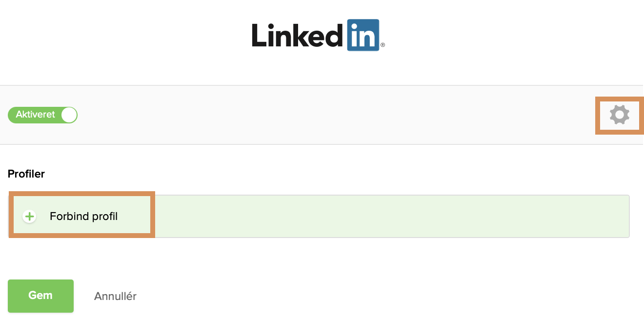
Task: Cancel changes by clicking Annullér
Action: (115, 296)
